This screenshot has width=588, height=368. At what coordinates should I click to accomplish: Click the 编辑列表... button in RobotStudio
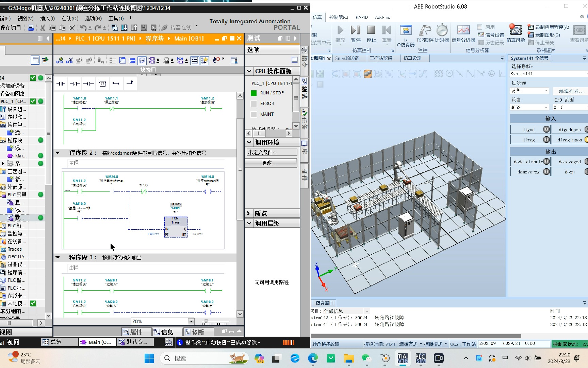click(x=571, y=91)
